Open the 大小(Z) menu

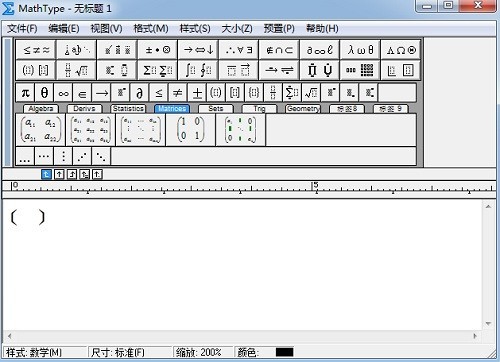click(x=237, y=29)
